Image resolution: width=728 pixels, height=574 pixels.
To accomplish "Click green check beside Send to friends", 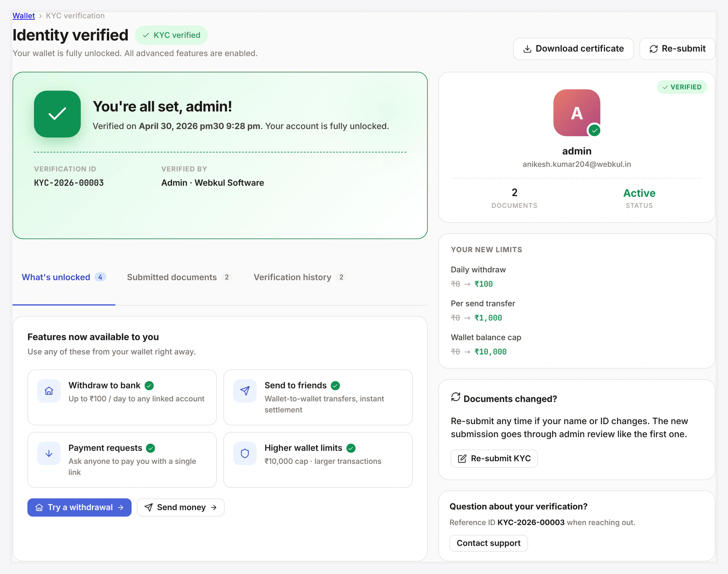I will coord(335,385).
